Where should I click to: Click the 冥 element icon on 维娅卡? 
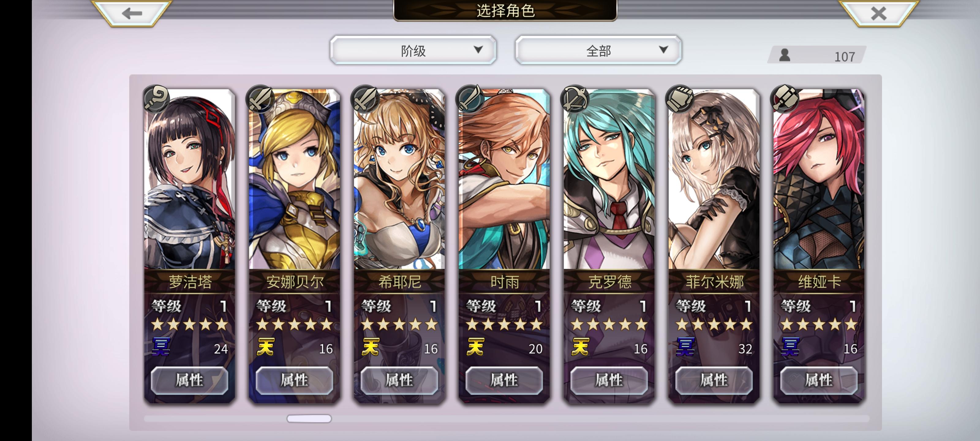coord(790,347)
